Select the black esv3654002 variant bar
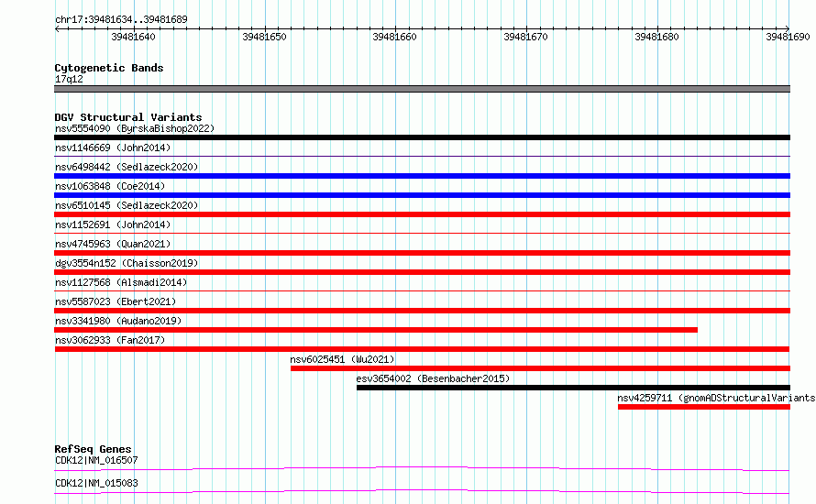This screenshot has height=504, width=816. pyautogui.click(x=573, y=388)
